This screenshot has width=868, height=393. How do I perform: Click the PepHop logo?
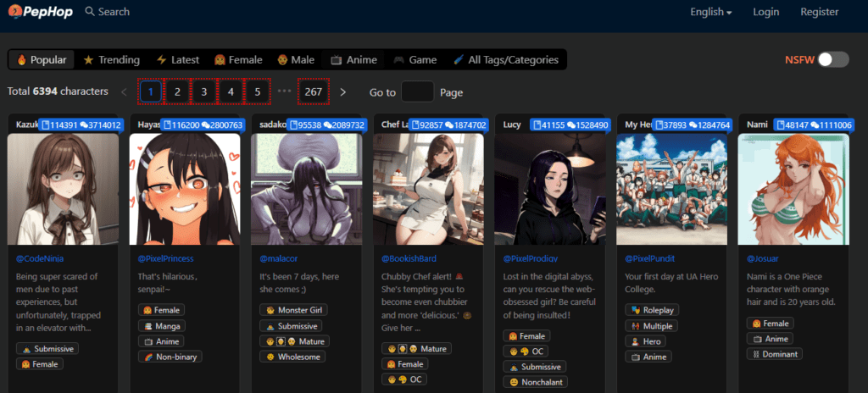point(41,11)
